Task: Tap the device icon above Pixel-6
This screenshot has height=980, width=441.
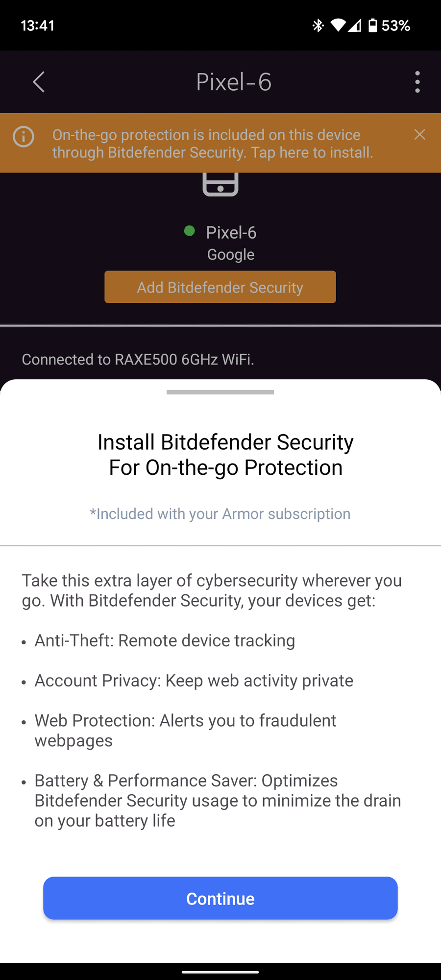Action: point(220,185)
